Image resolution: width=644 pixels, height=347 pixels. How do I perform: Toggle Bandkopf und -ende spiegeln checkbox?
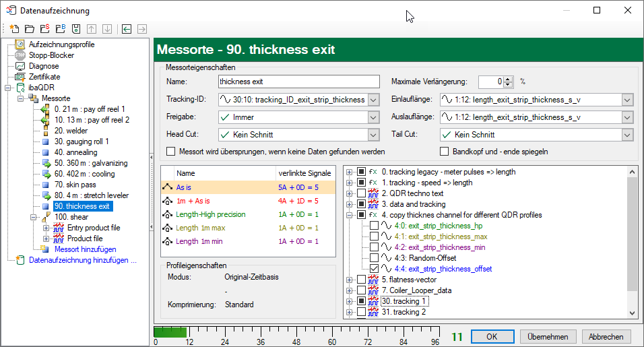click(x=444, y=152)
